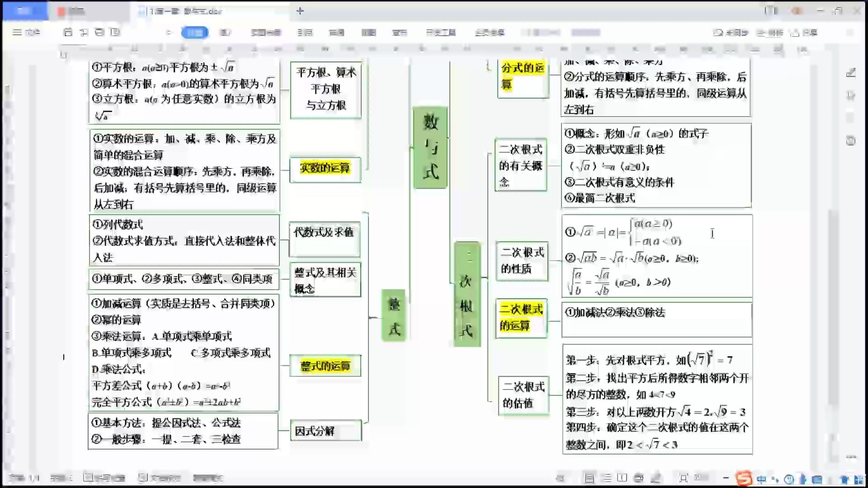This screenshot has width=868, height=488.
Task: Click the web layout view icon in status bar
Action: (x=639, y=478)
